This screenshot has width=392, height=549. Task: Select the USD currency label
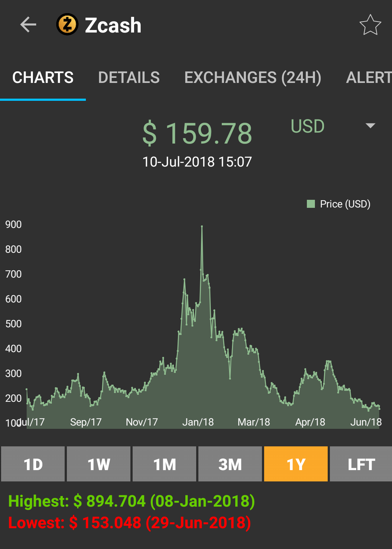tap(308, 126)
